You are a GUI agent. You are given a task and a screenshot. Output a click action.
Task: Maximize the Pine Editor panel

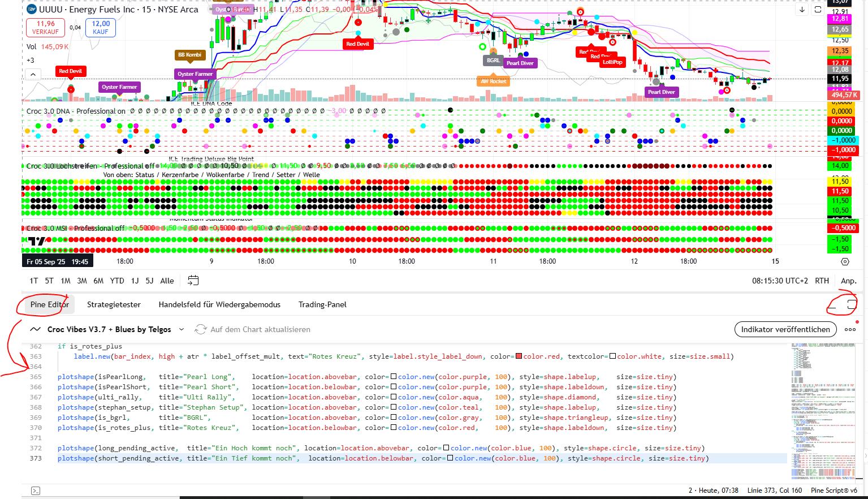852,304
